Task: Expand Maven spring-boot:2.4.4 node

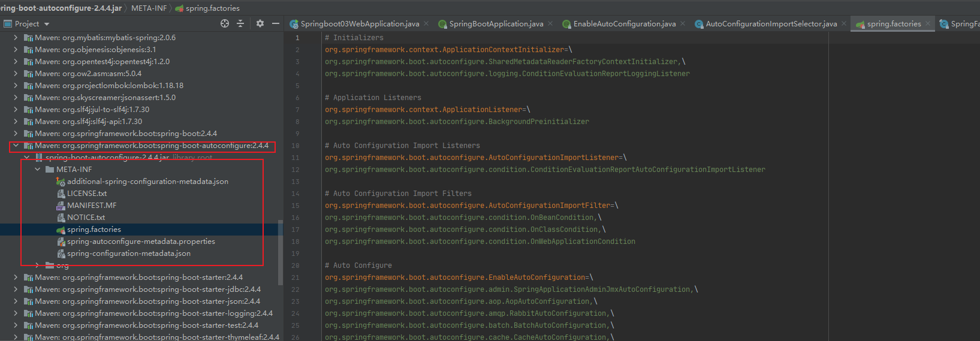Action: (x=16, y=133)
